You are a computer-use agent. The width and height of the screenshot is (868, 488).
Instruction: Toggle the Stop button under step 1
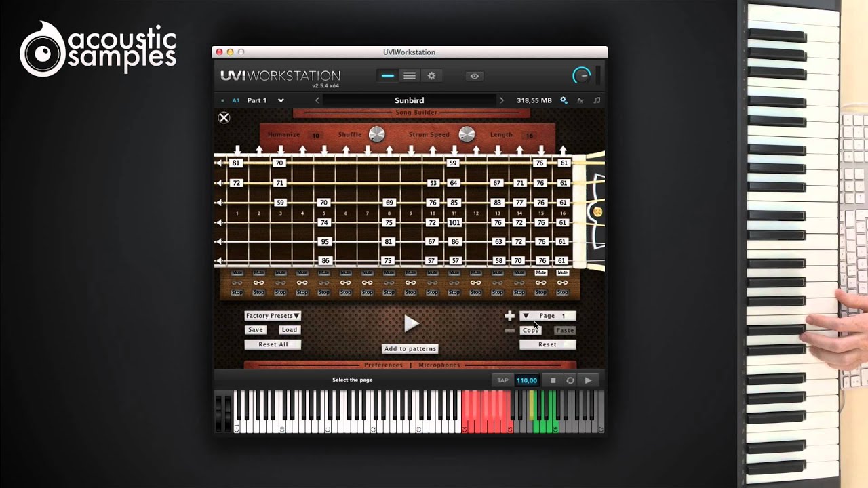237,293
